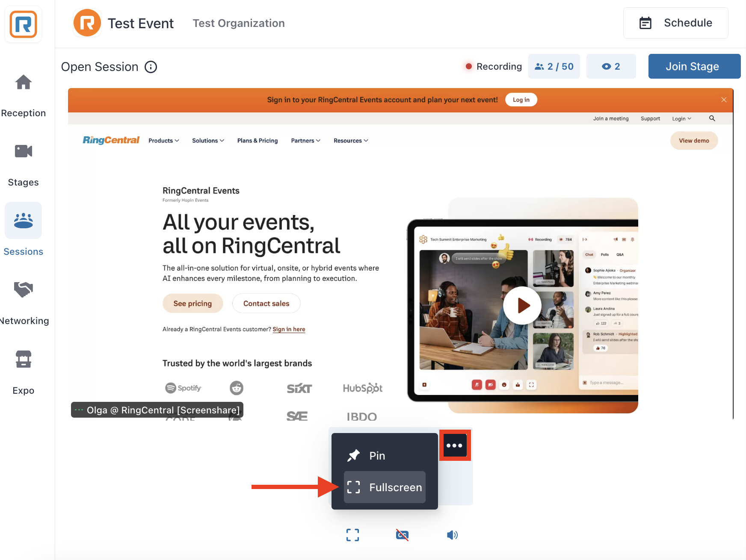Image resolution: width=746 pixels, height=560 pixels.
Task: Mute the speaker volume icon
Action: coord(452,535)
